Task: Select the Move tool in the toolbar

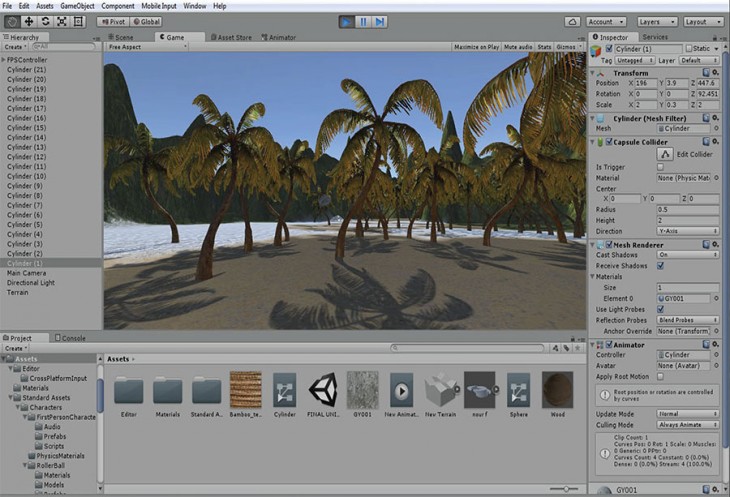Action: coord(28,21)
